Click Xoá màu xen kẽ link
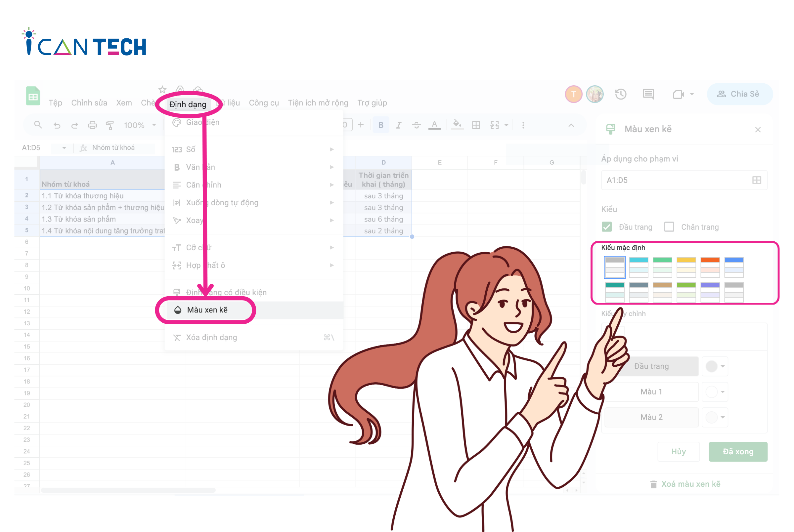The height and width of the screenshot is (532, 794). [x=685, y=484]
